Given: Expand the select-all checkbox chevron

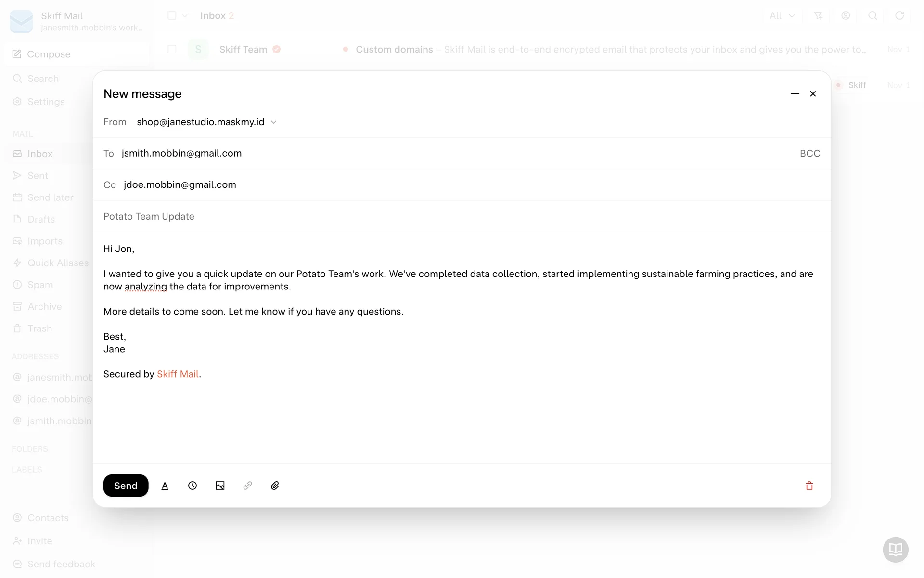Looking at the screenshot, I should pyautogui.click(x=185, y=16).
